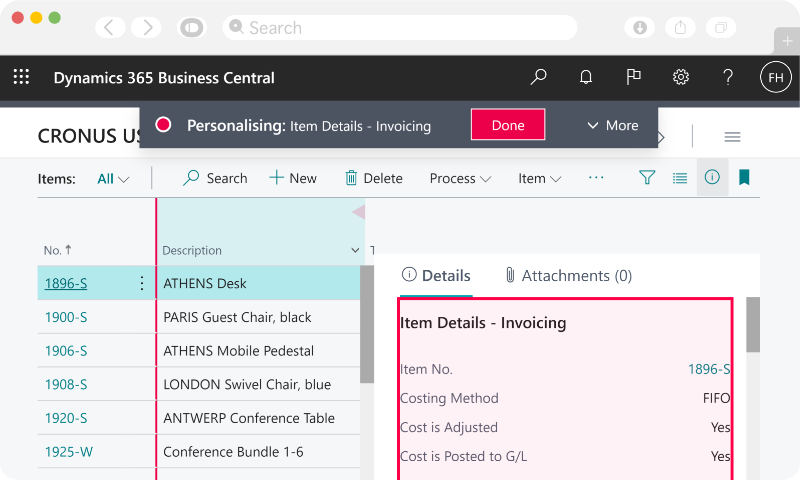This screenshot has width=800, height=480.
Task: Open item 1925-W
Action: point(69,451)
